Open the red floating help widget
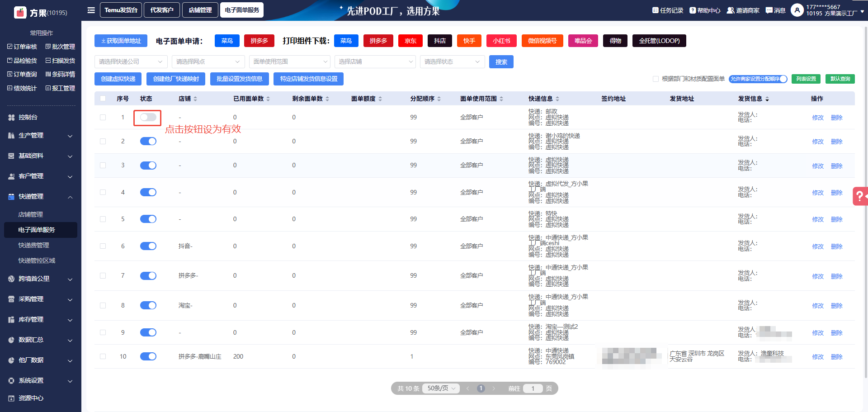The width and height of the screenshot is (868, 412). (860, 196)
